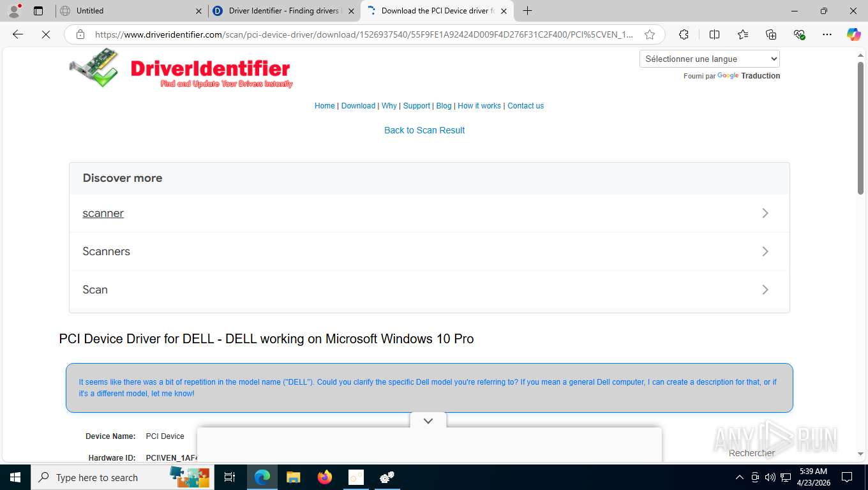This screenshot has width=868, height=490.
Task: Open the Collections icon
Action: pyautogui.click(x=771, y=34)
